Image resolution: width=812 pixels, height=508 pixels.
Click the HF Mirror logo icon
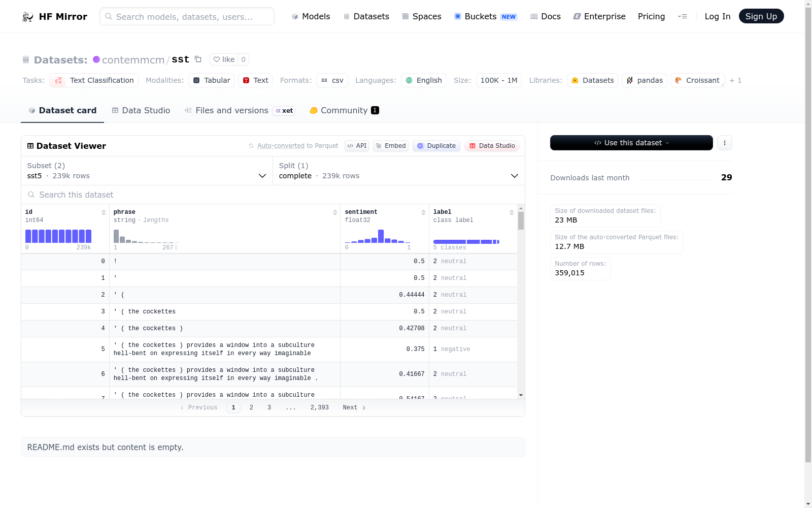point(28,17)
